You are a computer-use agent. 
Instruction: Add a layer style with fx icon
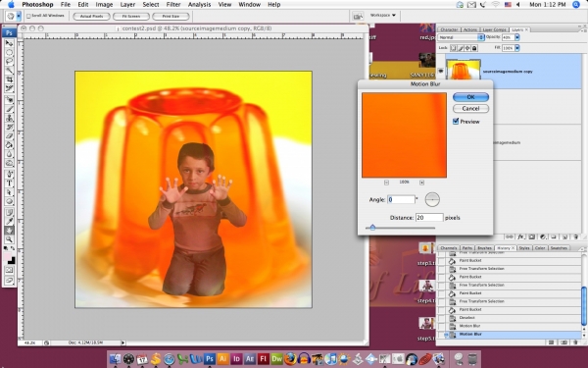click(x=520, y=237)
